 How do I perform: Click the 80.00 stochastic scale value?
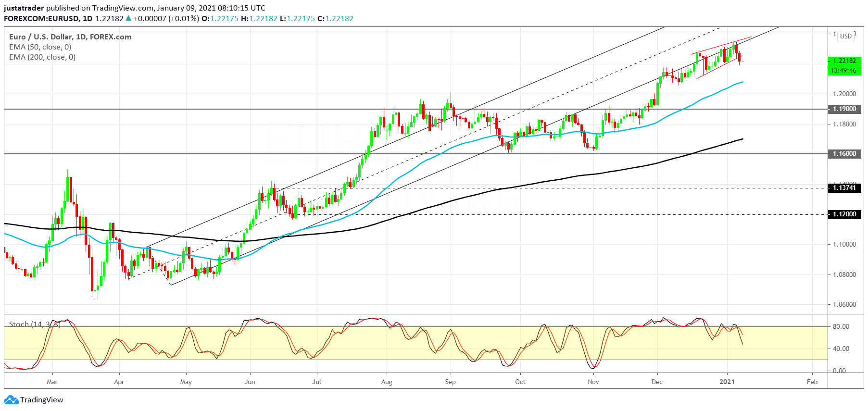[x=841, y=326]
